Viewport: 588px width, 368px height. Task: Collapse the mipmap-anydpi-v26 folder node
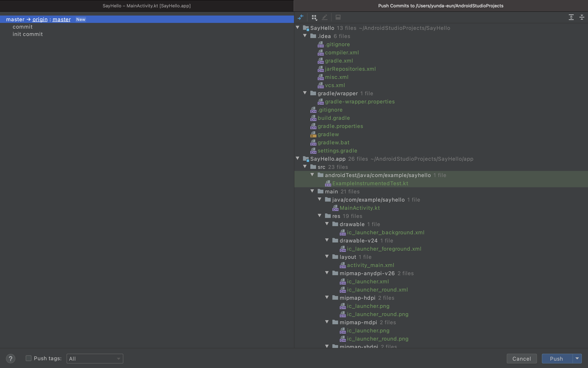pos(327,273)
